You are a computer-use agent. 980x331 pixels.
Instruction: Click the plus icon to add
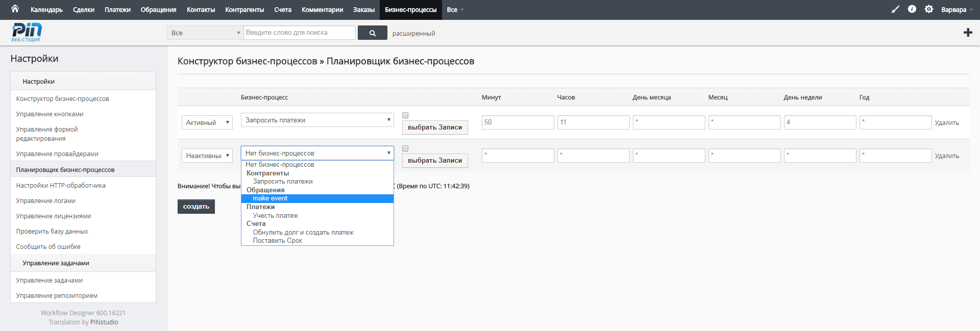[x=968, y=33]
